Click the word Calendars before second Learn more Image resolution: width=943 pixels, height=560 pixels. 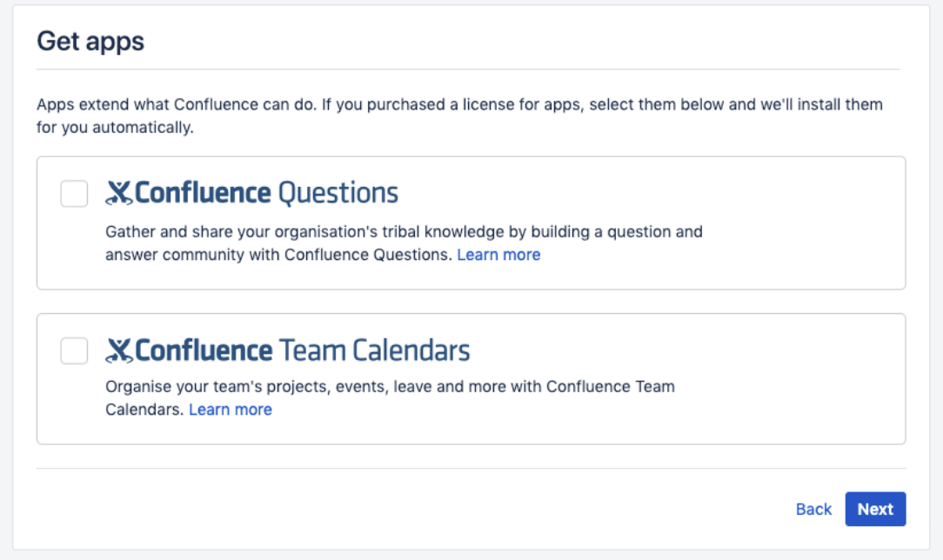[144, 410]
